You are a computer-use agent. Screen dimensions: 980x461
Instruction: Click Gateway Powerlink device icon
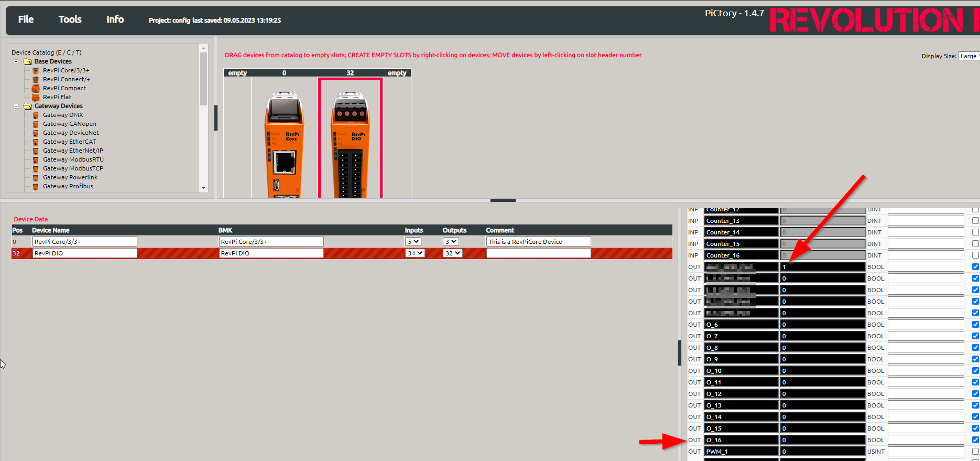tap(36, 177)
